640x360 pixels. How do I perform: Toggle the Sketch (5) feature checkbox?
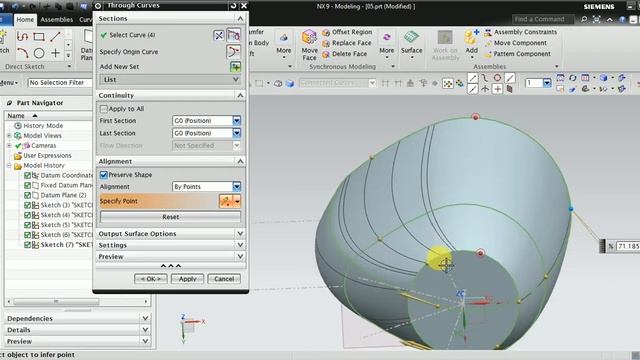[x=27, y=225]
